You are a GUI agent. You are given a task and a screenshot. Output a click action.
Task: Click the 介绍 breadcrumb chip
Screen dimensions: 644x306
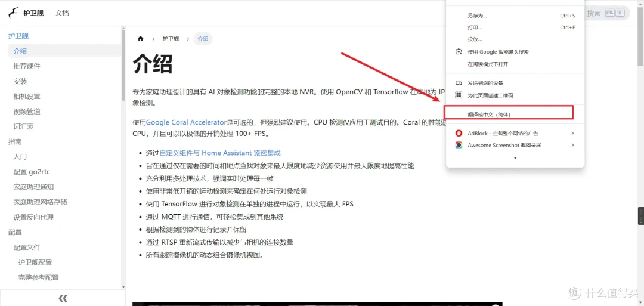pyautogui.click(x=203, y=39)
